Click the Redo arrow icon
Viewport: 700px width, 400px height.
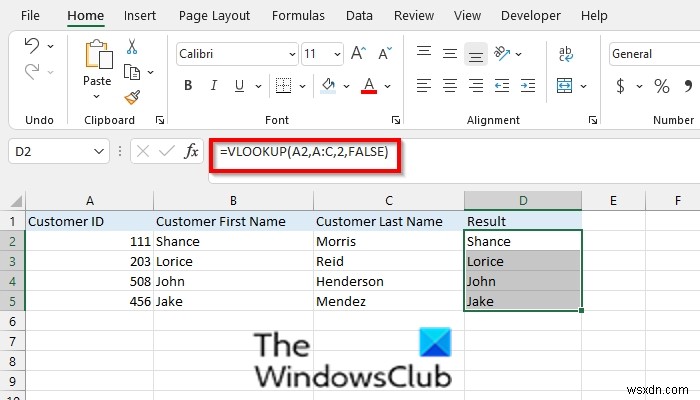(x=32, y=71)
